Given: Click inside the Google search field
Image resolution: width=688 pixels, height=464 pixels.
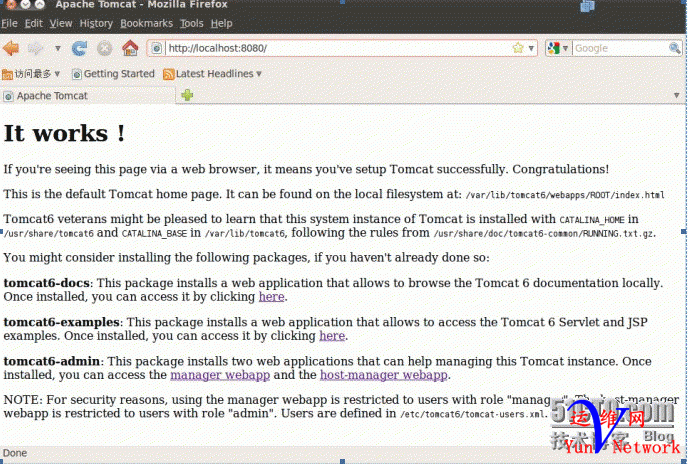Looking at the screenshot, I should [x=620, y=48].
